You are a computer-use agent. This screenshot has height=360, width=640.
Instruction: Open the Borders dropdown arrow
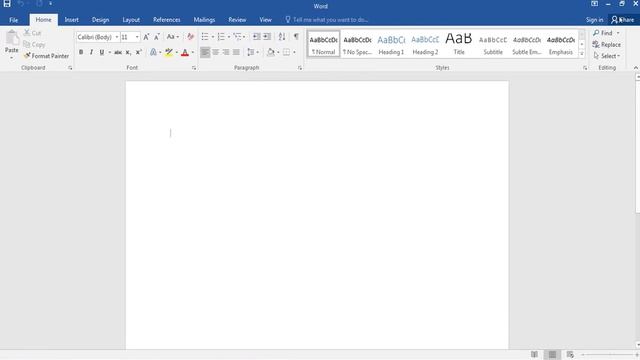tap(294, 52)
